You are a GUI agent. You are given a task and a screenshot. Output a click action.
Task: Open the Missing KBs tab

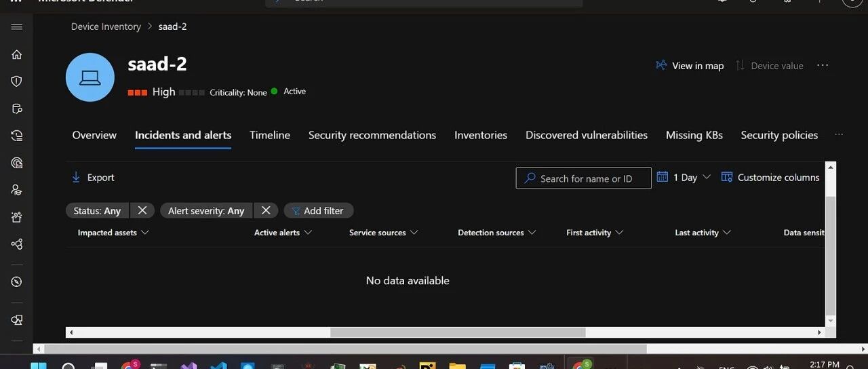(694, 135)
